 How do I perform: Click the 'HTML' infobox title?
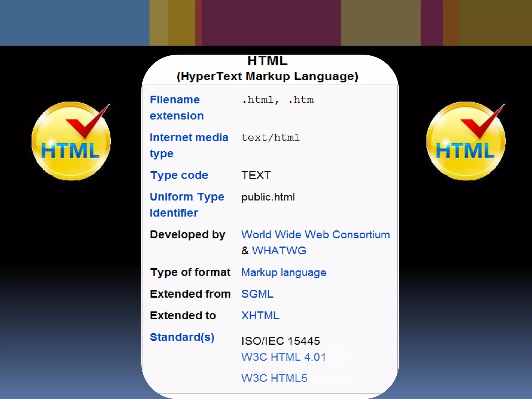tap(268, 61)
